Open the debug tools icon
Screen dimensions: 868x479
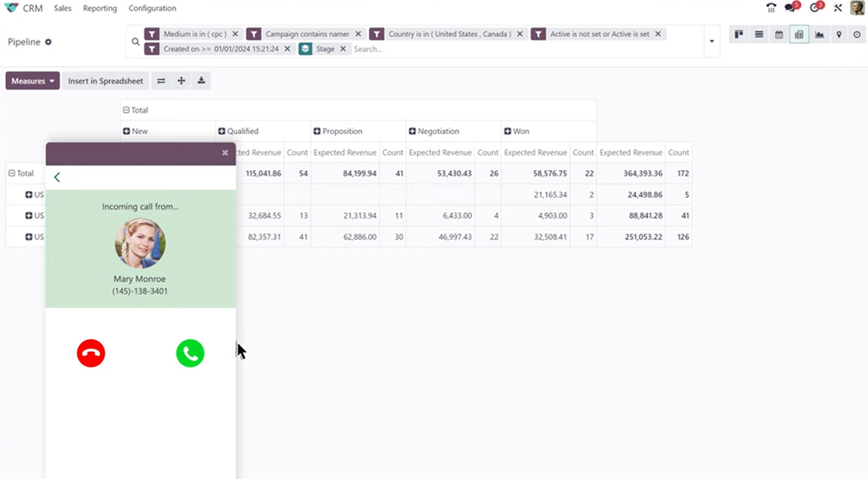[838, 8]
